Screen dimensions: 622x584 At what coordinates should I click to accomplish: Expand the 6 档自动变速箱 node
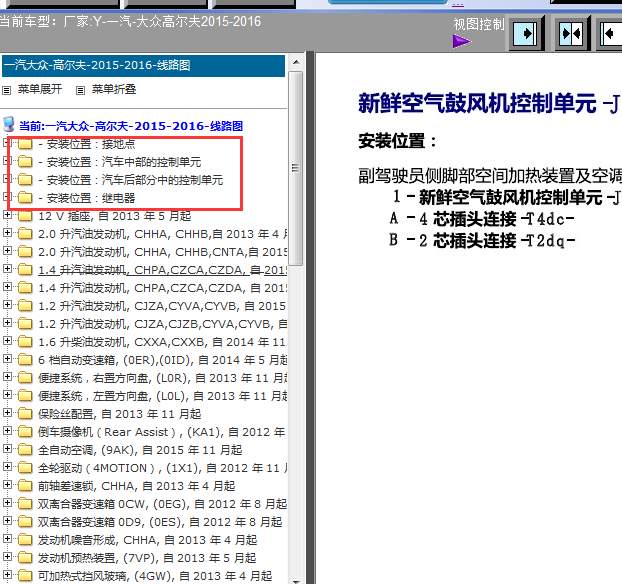tap(7, 359)
